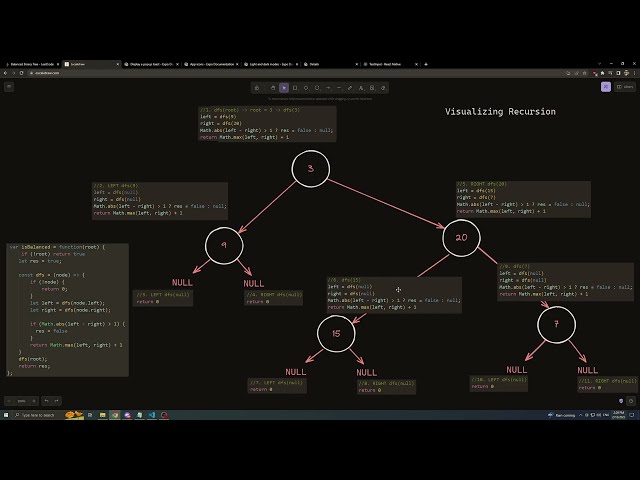Select the Diamond shape tool
This screenshot has height=480, width=640.
pyautogui.click(x=306, y=88)
